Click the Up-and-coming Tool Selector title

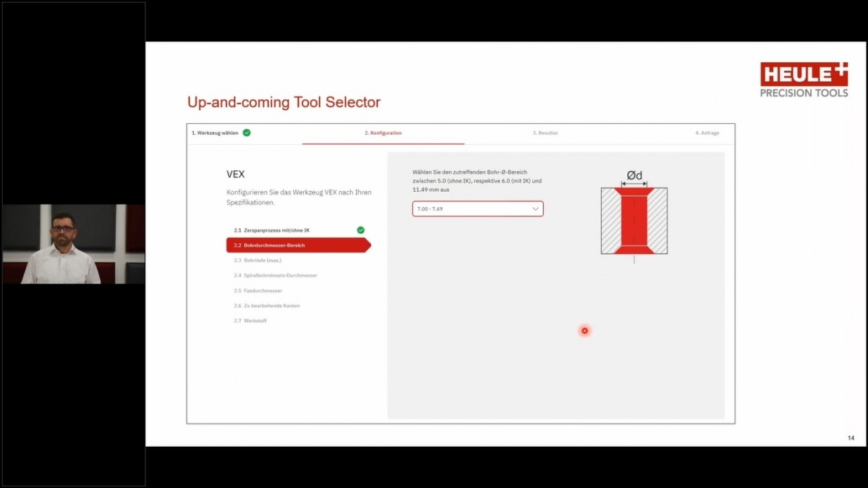pyautogui.click(x=284, y=102)
